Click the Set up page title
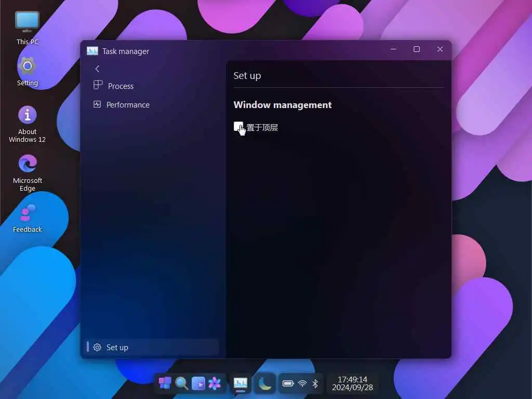This screenshot has height=399, width=532. [247, 76]
